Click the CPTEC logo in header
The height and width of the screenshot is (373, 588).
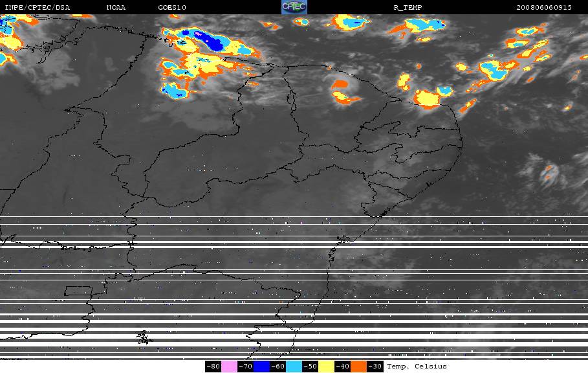tap(294, 7)
